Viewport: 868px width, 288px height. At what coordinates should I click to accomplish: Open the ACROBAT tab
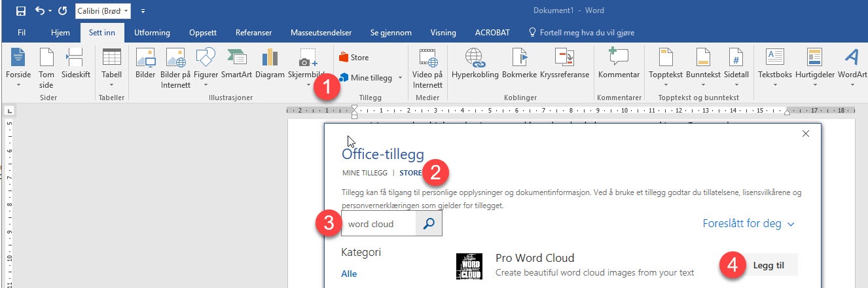[492, 32]
